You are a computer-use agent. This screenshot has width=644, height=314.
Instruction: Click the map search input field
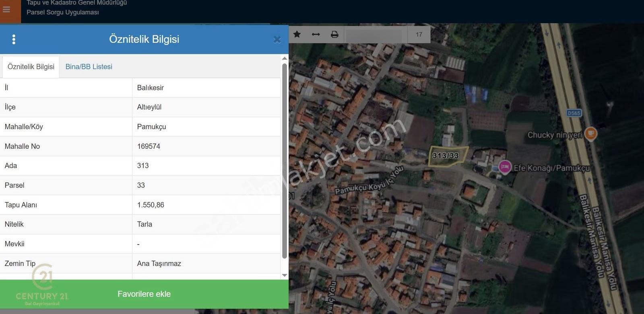click(374, 35)
